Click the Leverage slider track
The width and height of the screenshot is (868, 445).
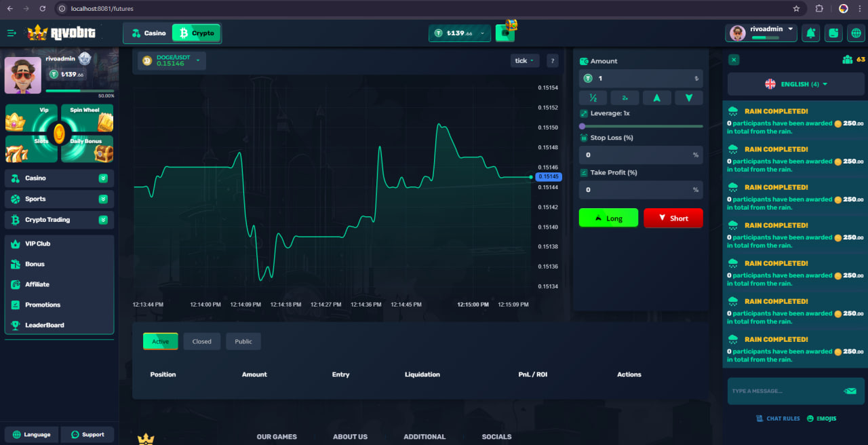click(x=642, y=126)
